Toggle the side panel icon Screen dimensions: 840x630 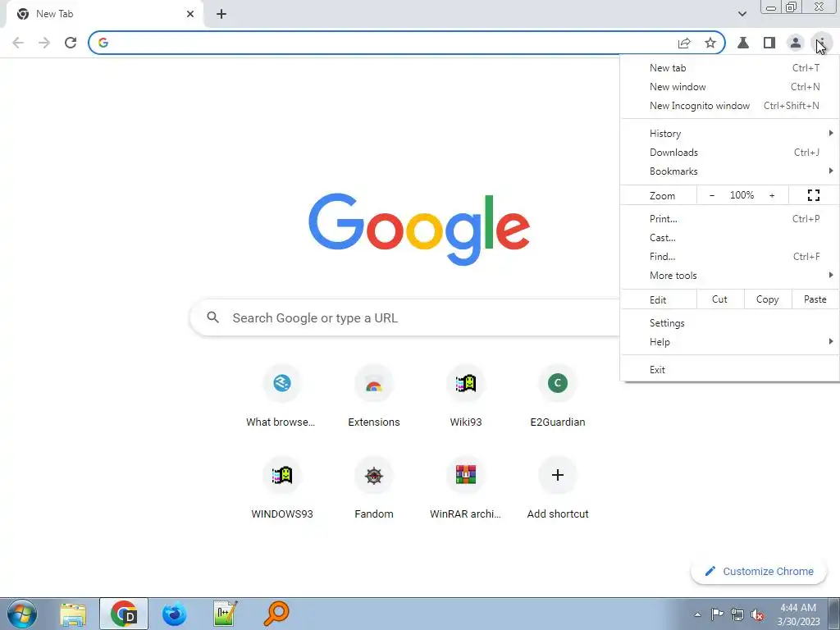[769, 43]
